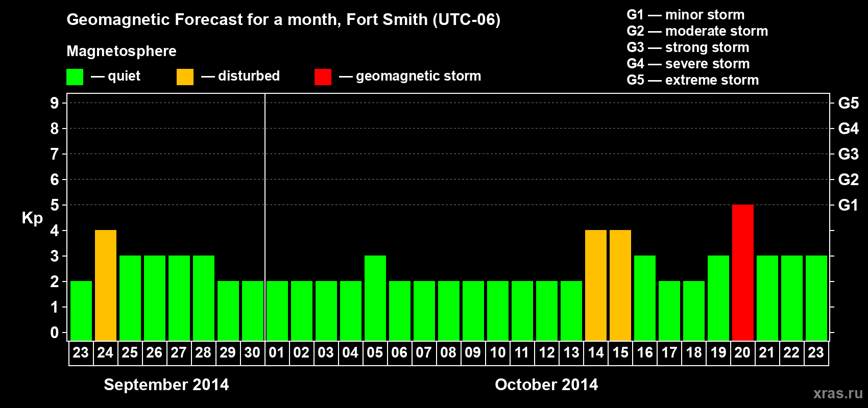Select the red bar for October 20
The image size is (868, 408).
(743, 273)
